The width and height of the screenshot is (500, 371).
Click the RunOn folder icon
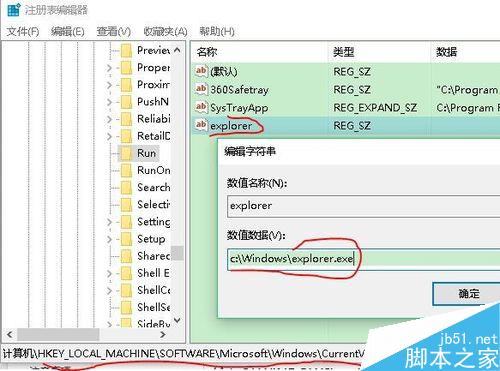[126, 171]
